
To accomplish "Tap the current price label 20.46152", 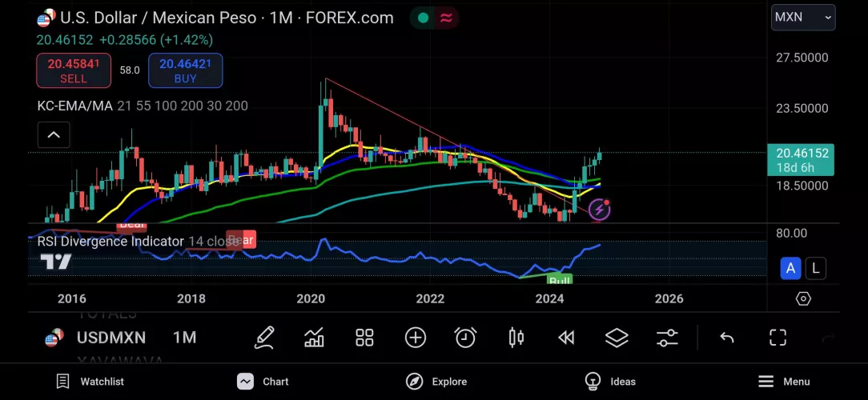I will click(801, 159).
